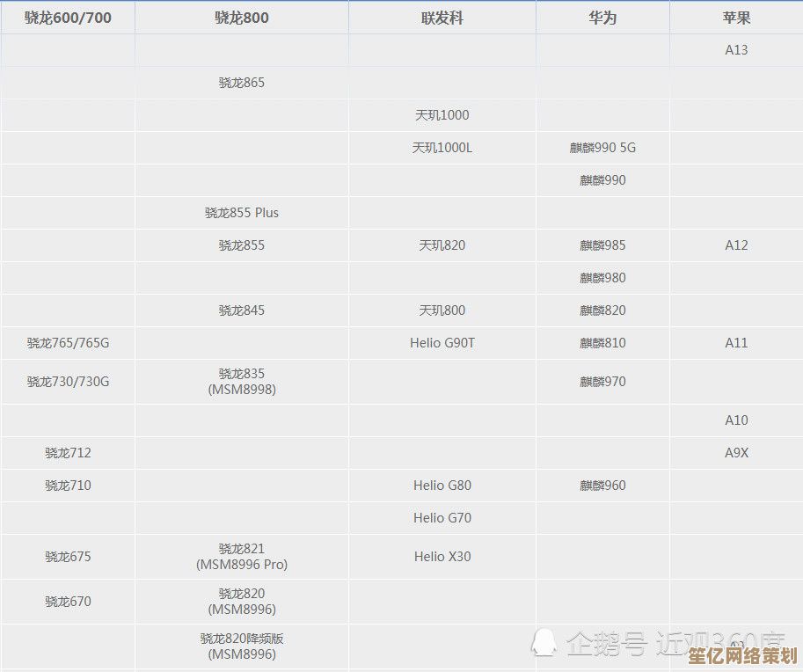Select the 华为 column header
The height and width of the screenshot is (672, 803).
tap(602, 18)
